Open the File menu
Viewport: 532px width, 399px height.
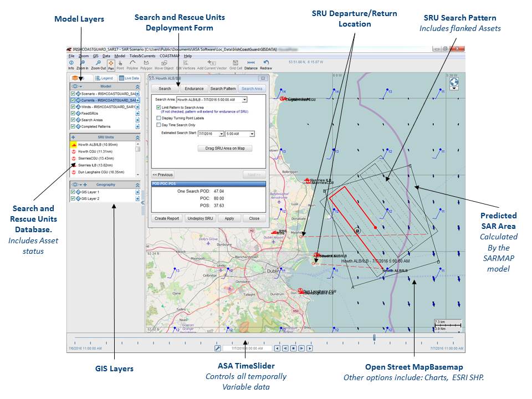click(71, 56)
